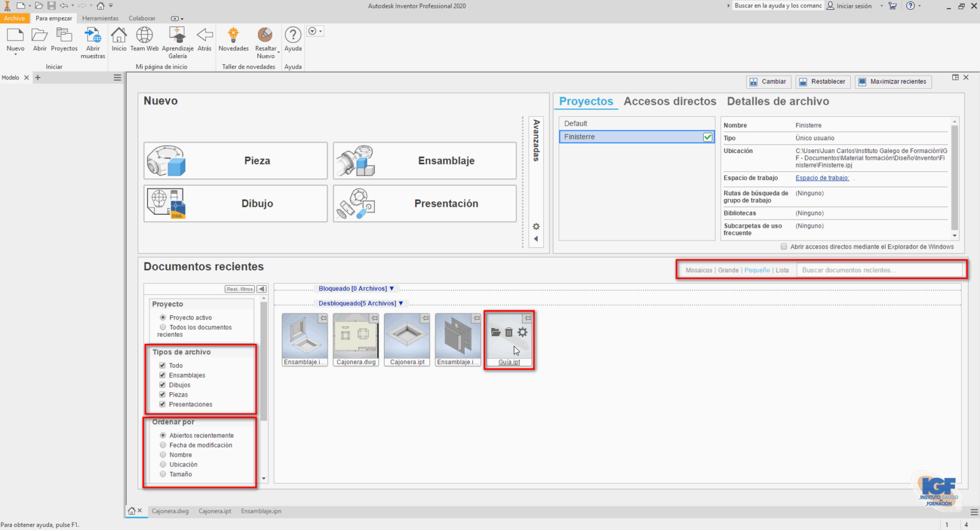Screen dimensions: 980x530
Task: Click the Atrás arrow icon
Action: tap(205, 35)
